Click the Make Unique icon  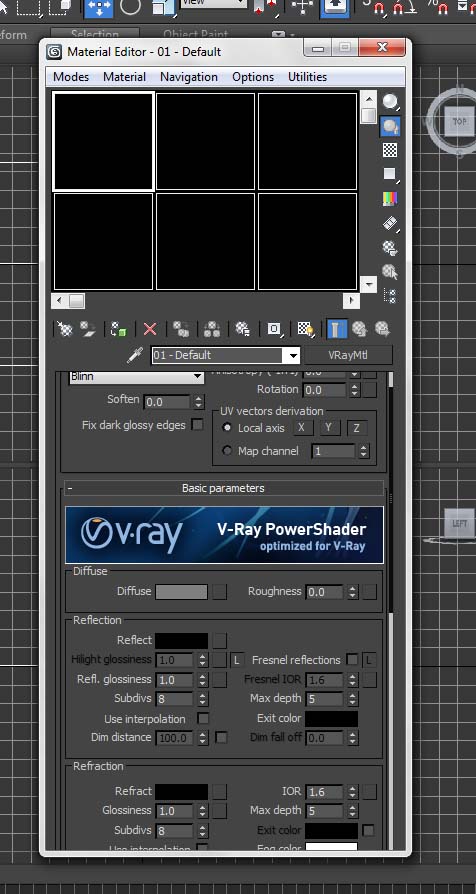coord(212,329)
